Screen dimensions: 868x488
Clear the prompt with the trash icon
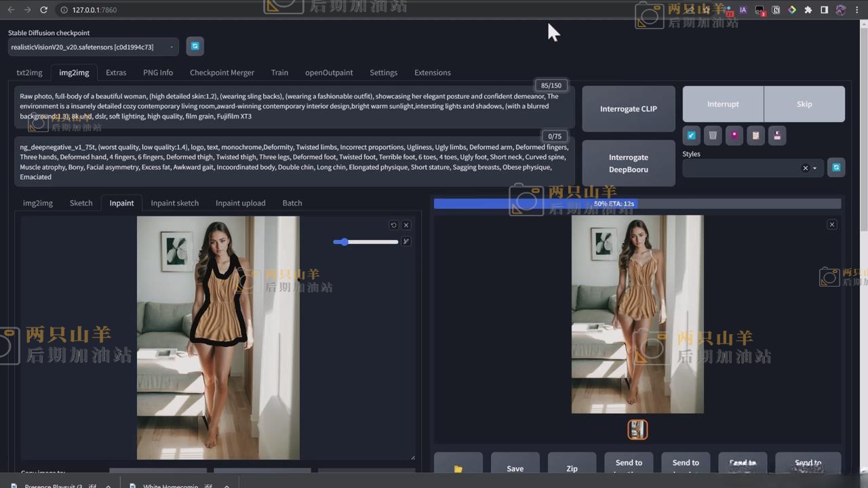point(713,136)
